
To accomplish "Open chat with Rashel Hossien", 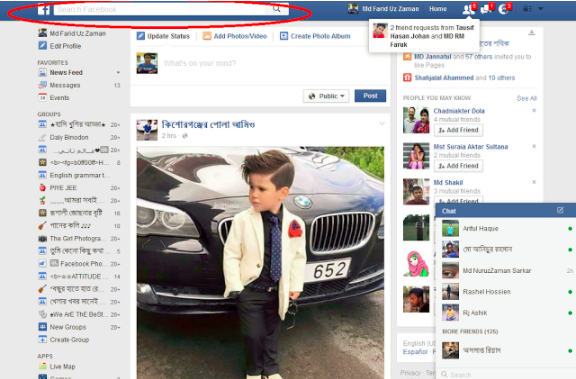I will (507, 292).
